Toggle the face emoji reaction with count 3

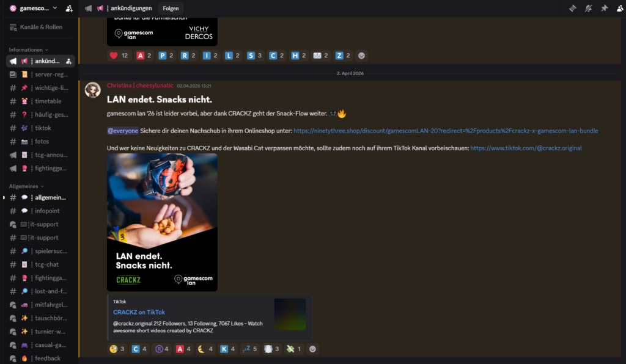click(x=117, y=349)
